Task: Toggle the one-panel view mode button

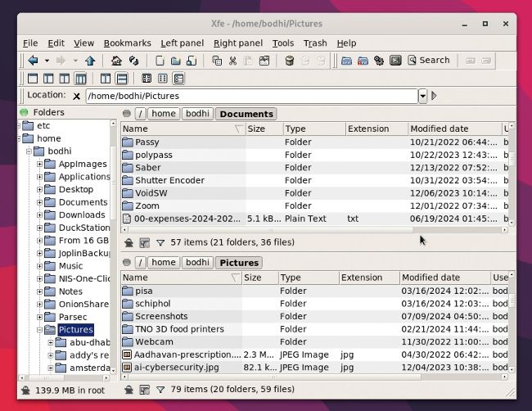Action: pyautogui.click(x=33, y=79)
